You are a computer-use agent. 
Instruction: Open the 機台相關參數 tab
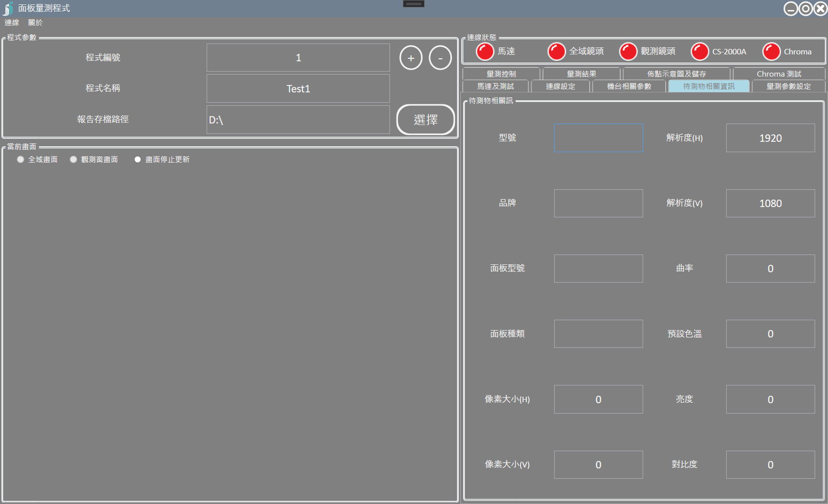[x=629, y=86]
